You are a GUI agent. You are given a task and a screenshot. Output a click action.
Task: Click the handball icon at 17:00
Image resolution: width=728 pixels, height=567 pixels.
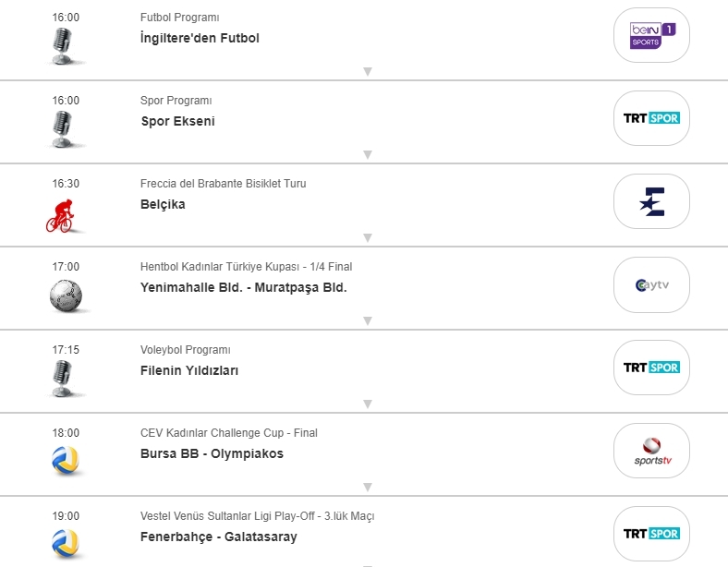point(66,295)
